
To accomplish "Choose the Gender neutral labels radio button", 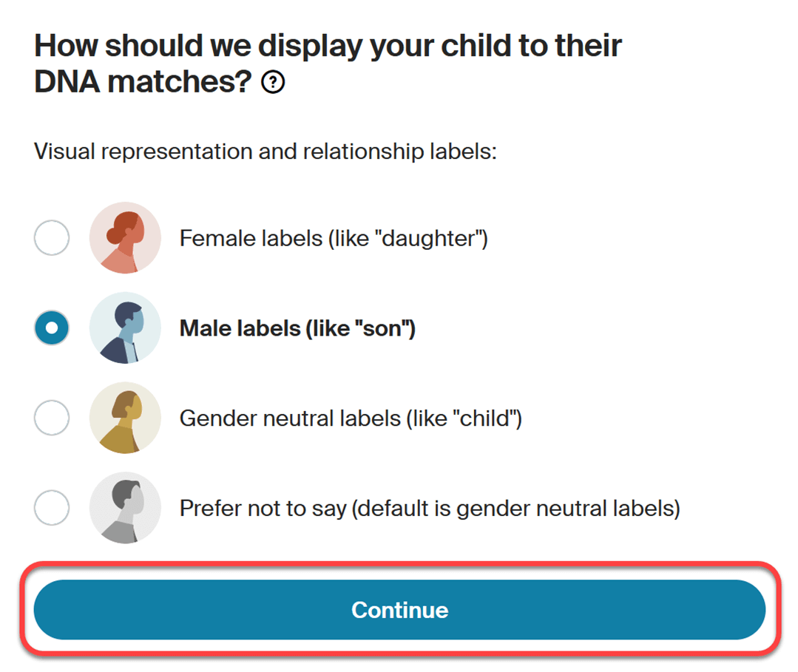I will tap(52, 418).
